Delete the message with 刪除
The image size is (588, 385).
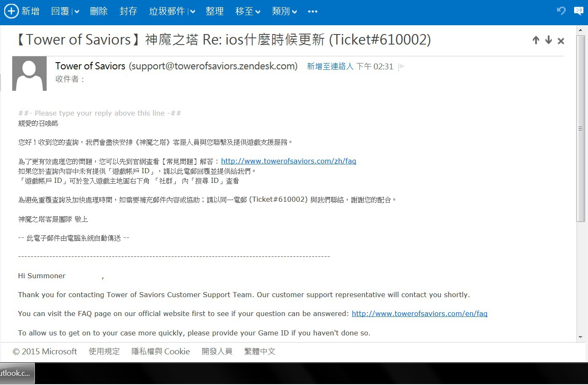click(99, 11)
